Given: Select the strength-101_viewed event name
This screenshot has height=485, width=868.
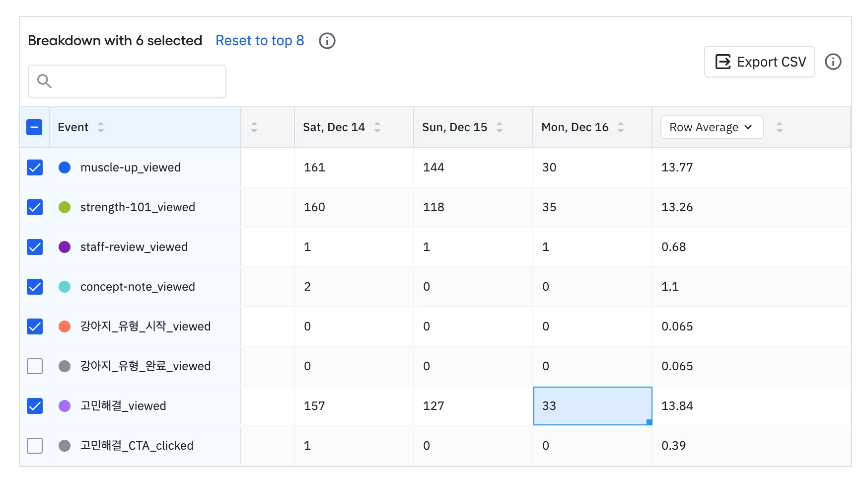Looking at the screenshot, I should (138, 207).
